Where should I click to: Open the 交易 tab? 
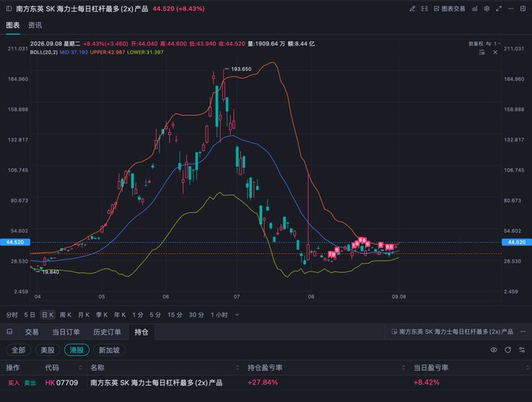point(31,332)
